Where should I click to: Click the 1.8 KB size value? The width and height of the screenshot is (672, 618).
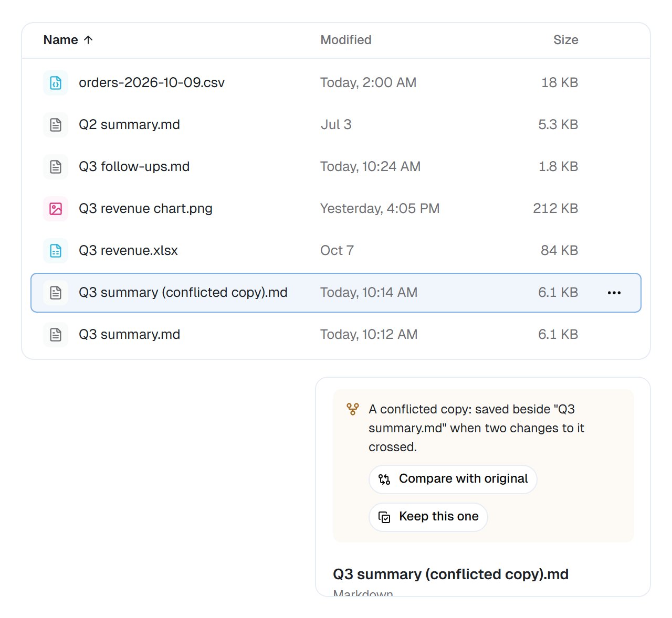[x=558, y=167]
